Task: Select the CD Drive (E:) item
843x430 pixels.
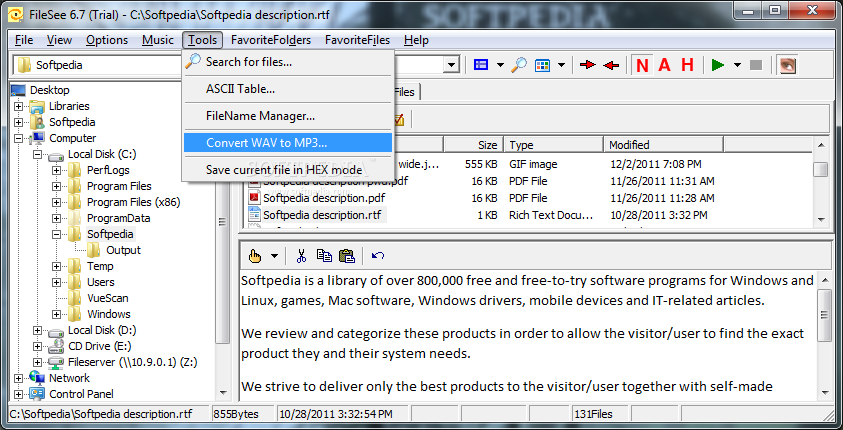Action: 99,346
